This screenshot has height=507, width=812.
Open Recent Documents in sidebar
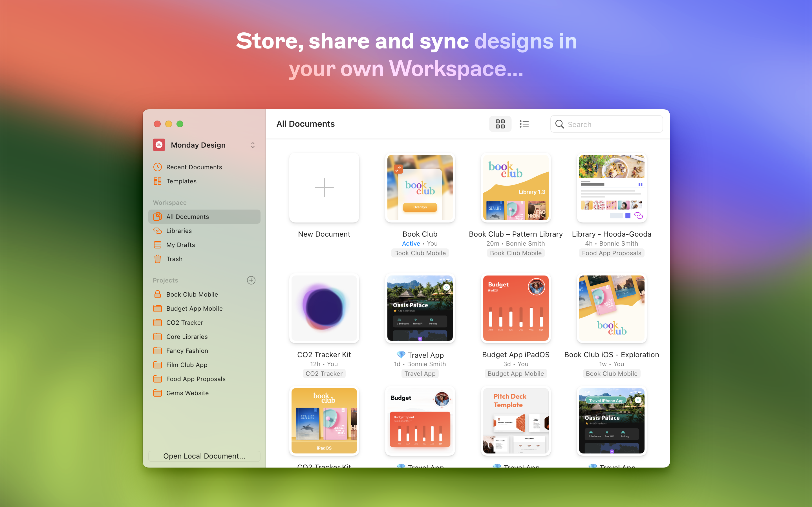194,167
